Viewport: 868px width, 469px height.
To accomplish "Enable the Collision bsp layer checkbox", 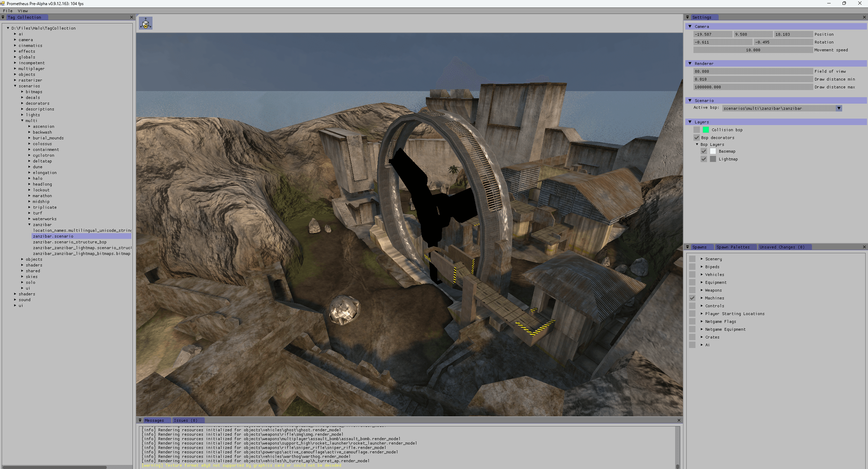I will coord(697,130).
